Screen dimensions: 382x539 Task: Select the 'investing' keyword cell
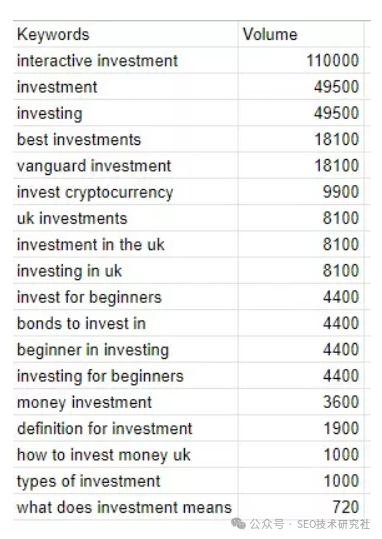click(125, 113)
